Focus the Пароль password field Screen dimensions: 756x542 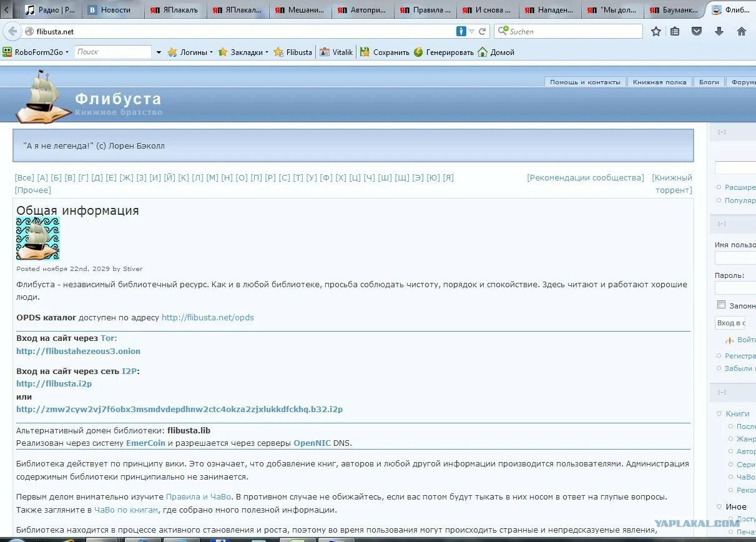[735, 288]
